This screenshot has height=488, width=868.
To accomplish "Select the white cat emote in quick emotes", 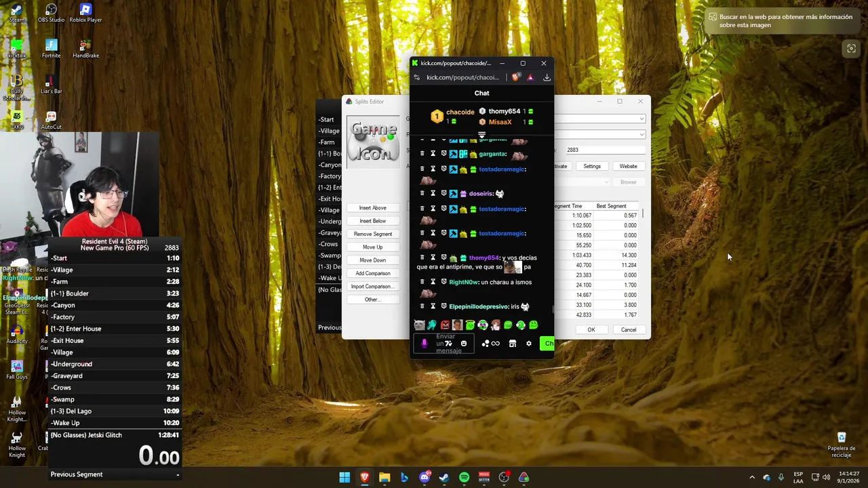I will (419, 325).
